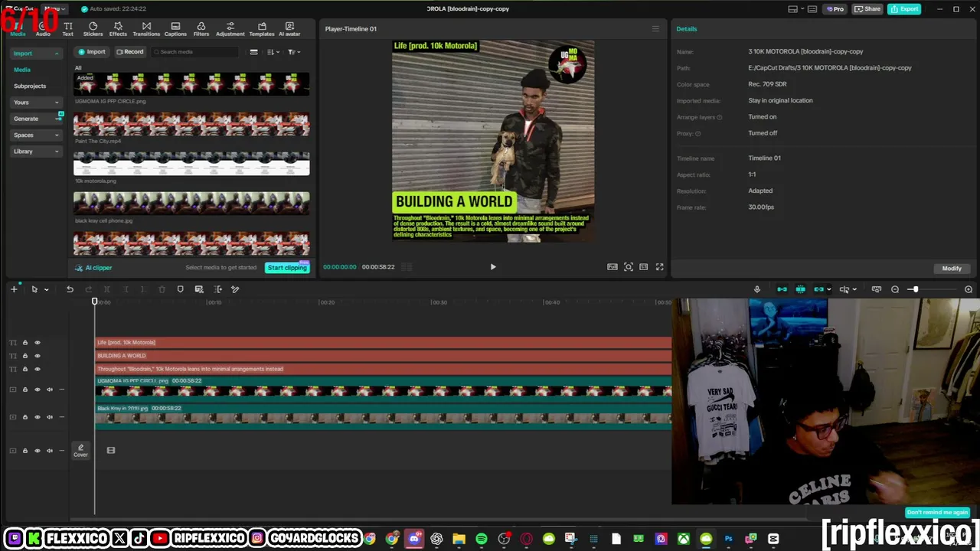
Task: Open the Filters panel
Action: pyautogui.click(x=201, y=29)
